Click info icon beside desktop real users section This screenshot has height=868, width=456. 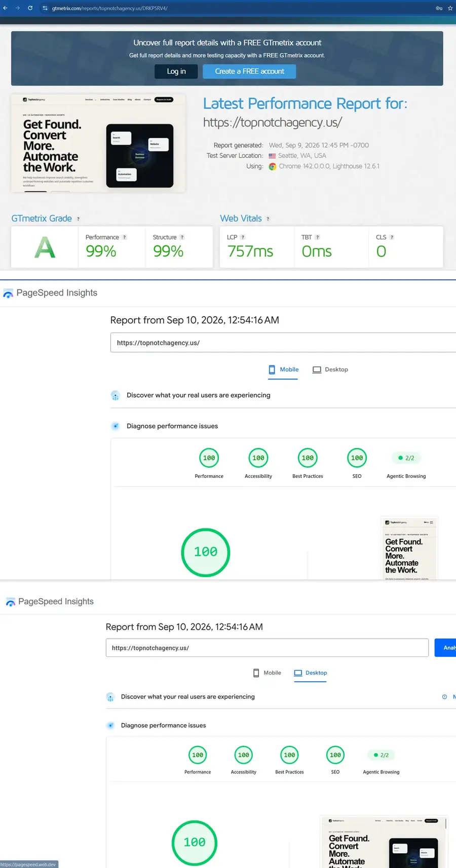(x=444, y=697)
